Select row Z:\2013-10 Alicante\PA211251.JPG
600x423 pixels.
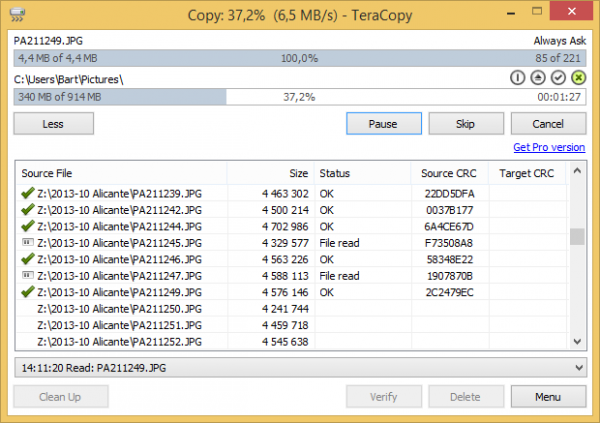(x=292, y=325)
